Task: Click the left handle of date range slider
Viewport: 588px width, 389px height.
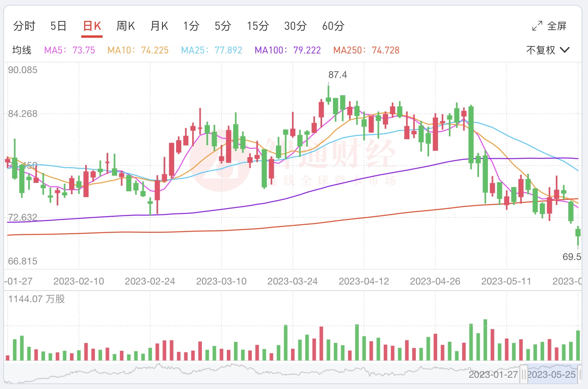Action: [523, 374]
